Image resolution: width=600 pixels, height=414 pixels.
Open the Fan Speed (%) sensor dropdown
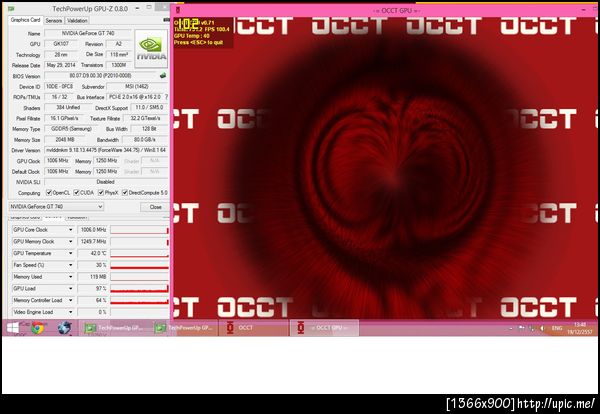coord(70,265)
